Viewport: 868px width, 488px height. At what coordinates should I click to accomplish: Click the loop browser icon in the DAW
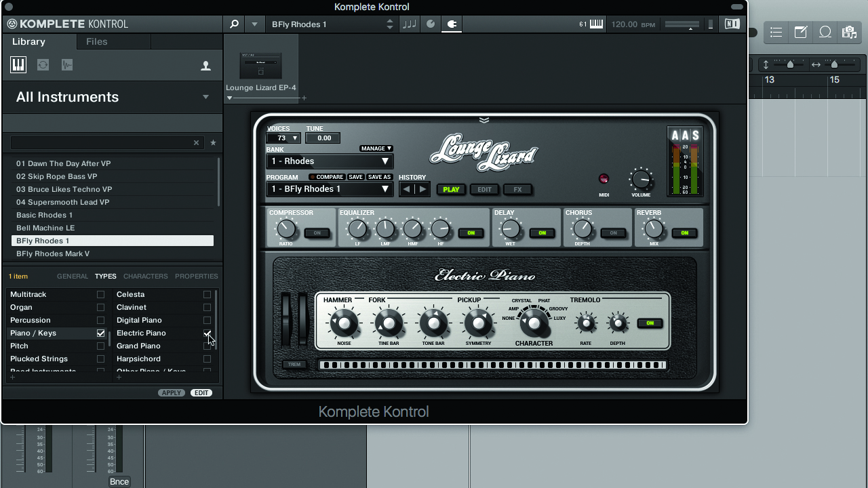click(825, 33)
